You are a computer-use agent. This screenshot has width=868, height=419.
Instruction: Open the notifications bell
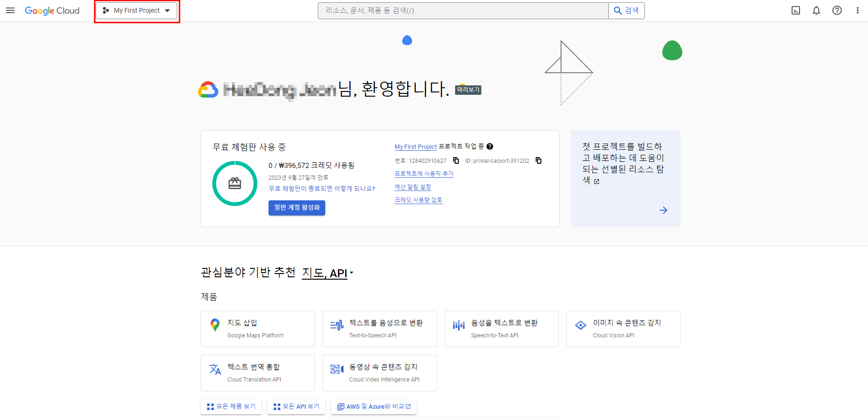(816, 10)
